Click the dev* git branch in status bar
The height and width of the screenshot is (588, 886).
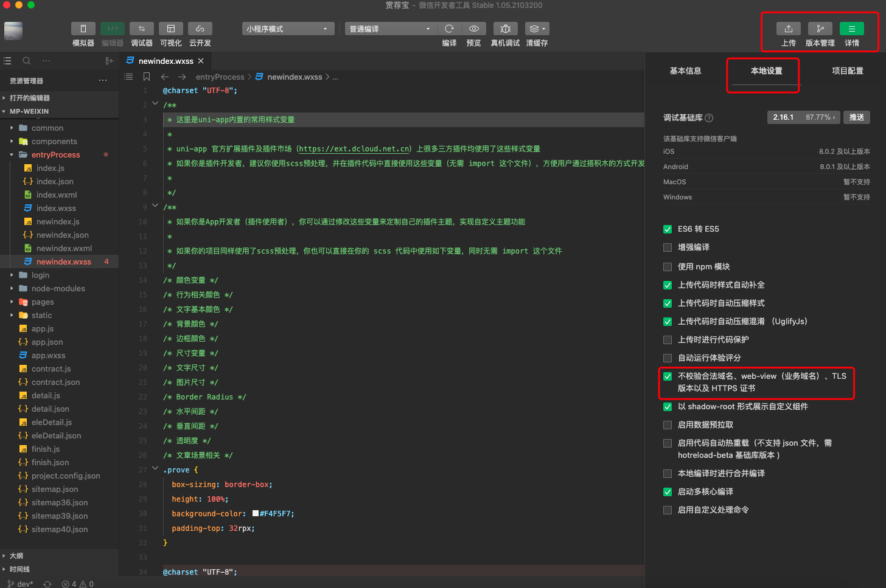[20, 584]
